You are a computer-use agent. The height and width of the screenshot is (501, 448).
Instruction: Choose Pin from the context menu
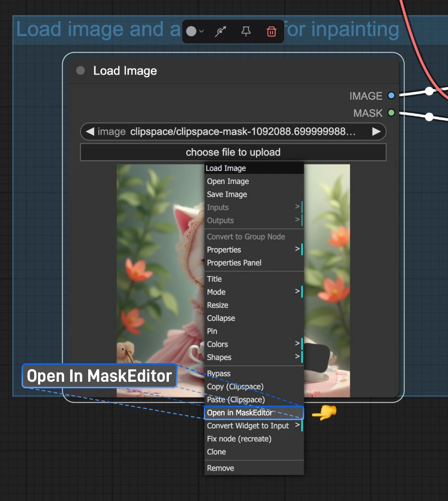pyautogui.click(x=254, y=331)
